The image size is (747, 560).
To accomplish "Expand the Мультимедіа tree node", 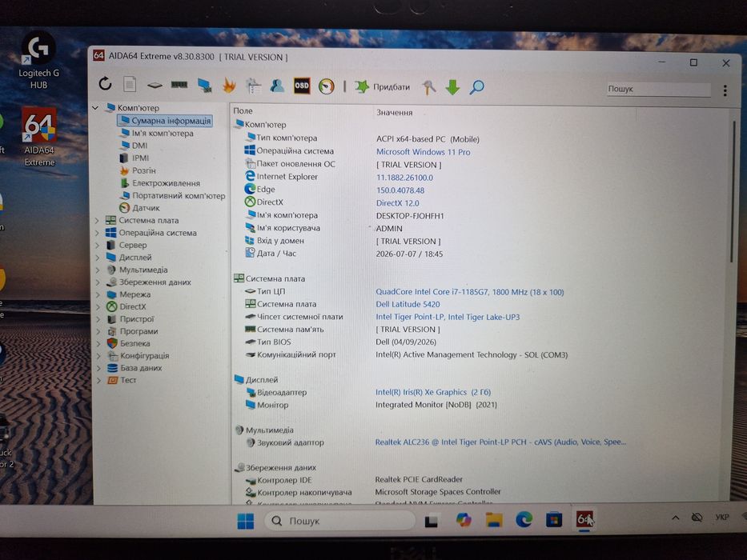I will 97,270.
